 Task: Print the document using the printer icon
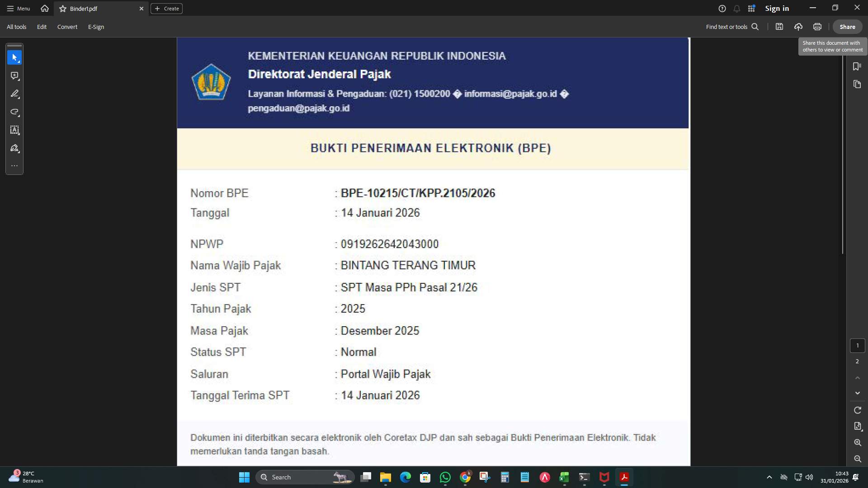pyautogui.click(x=817, y=27)
